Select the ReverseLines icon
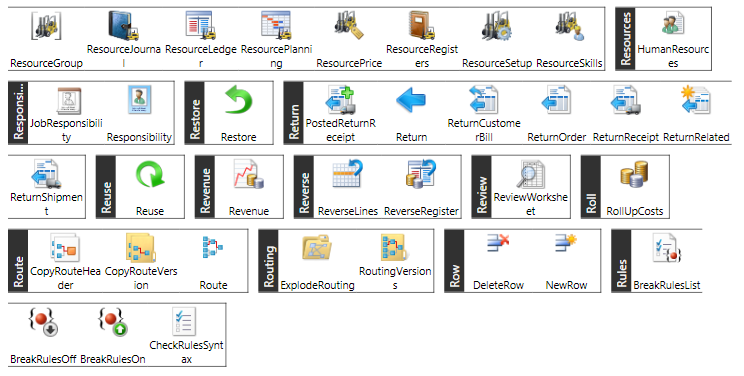Screen dimensions: 744x376 click(347, 174)
